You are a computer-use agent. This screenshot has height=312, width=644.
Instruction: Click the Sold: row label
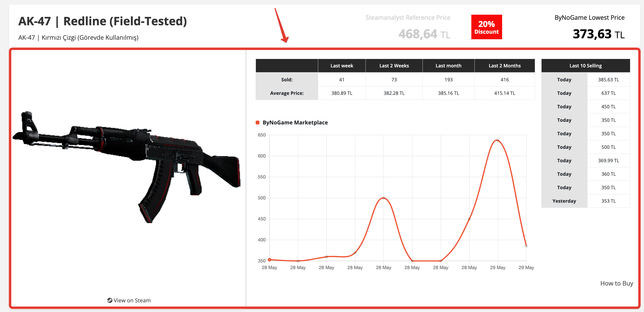click(x=287, y=79)
